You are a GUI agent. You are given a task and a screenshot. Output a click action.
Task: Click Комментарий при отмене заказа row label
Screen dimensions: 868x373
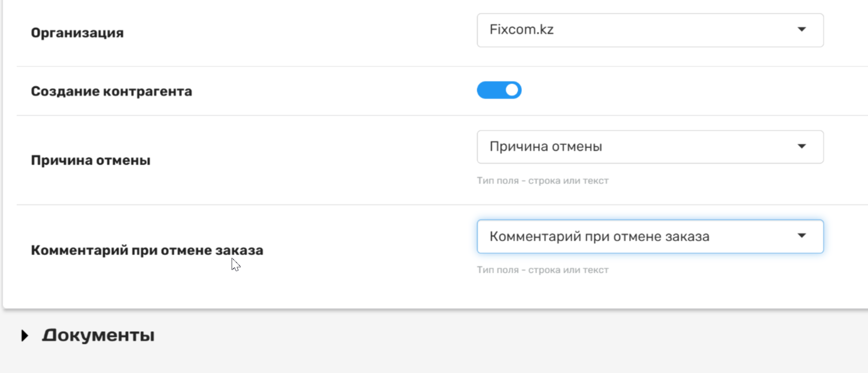pos(147,251)
